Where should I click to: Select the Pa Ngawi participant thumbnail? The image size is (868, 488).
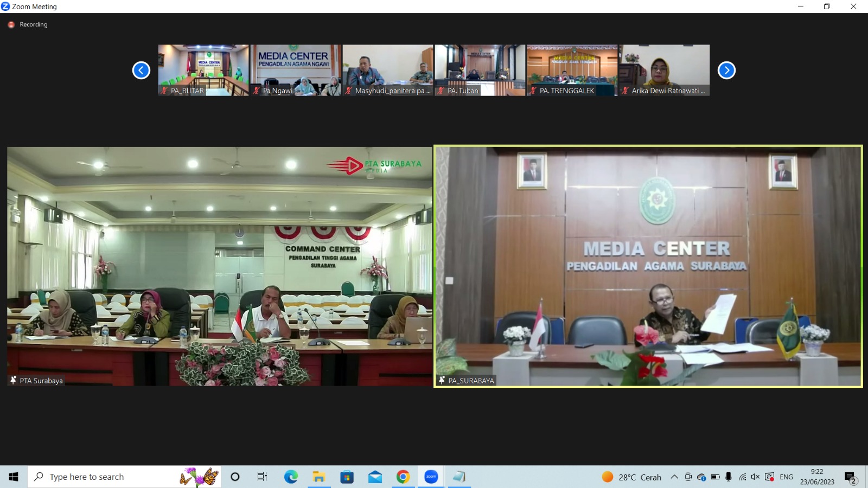[x=296, y=70]
